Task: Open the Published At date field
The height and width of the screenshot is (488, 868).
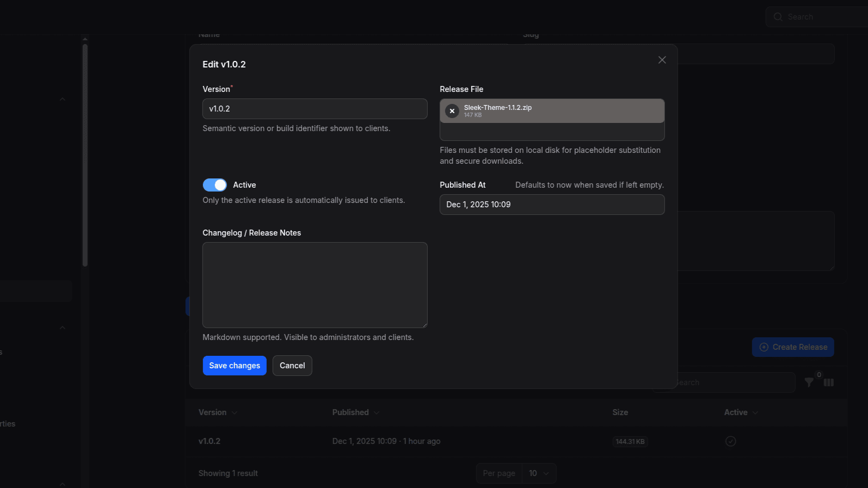Action: tap(552, 205)
